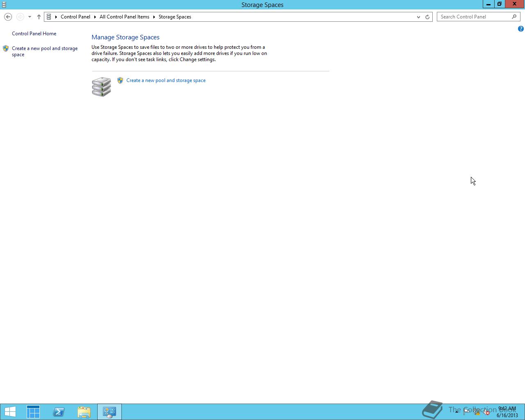Go up one level with Up arrow
The image size is (525, 420).
click(39, 17)
